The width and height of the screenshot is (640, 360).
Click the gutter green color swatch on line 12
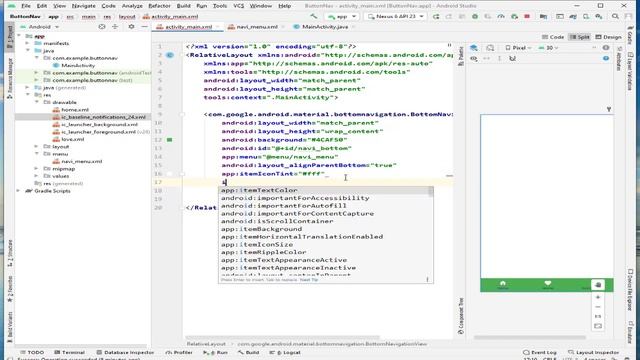tap(169, 140)
